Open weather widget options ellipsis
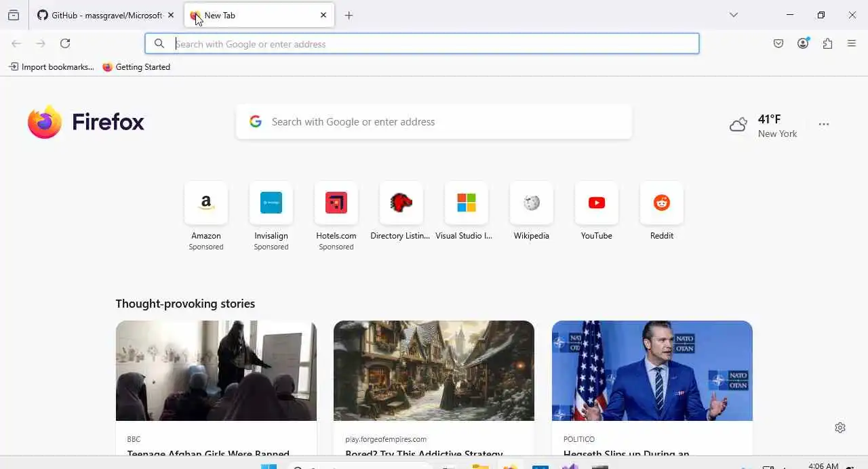Viewport: 868px width, 469px height. (x=824, y=125)
